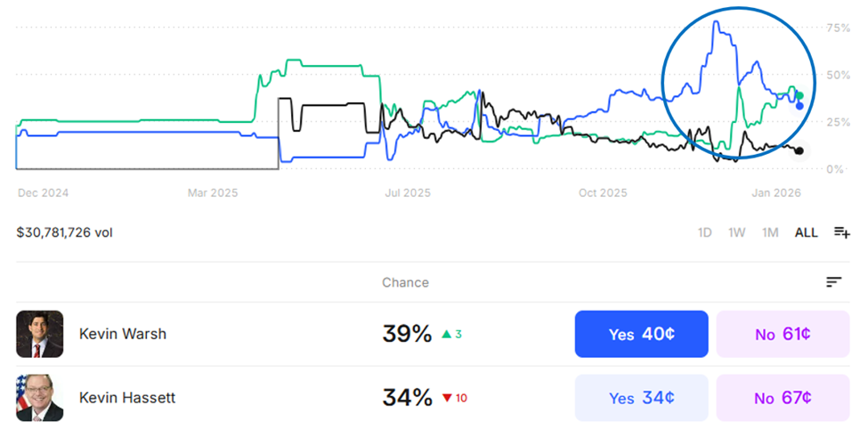Screen dimensions: 868x438
Task: Click the blue endpoint dot on the chart
Action: click(799, 107)
